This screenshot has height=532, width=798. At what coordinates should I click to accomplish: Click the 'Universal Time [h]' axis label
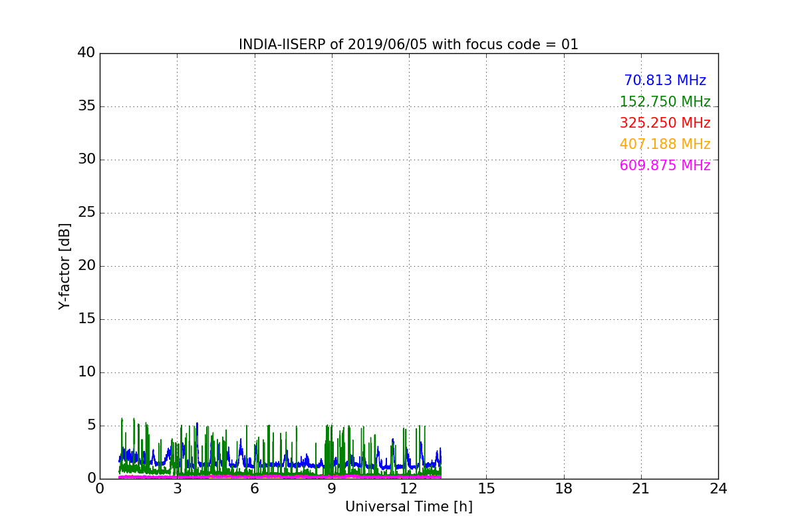point(408,507)
